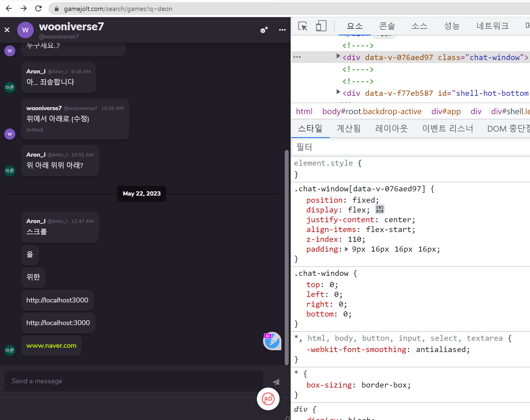The height and width of the screenshot is (420, 530).
Task: Expand the shell-hot-bottom div node
Action: click(338, 92)
